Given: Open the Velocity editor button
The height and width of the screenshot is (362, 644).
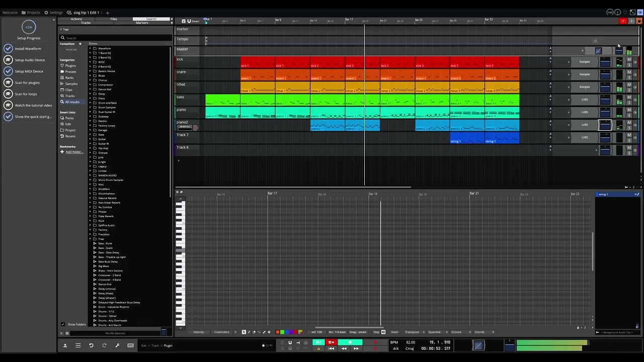Looking at the screenshot, I should 199,332.
